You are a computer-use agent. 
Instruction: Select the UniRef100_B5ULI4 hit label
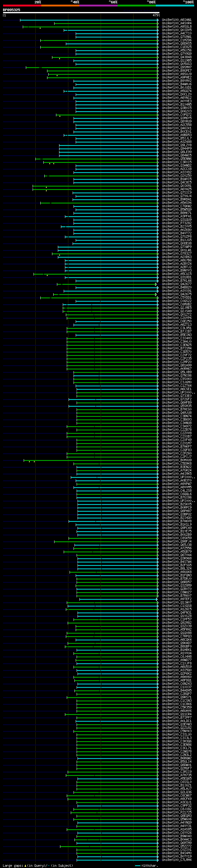tap(176, 761)
